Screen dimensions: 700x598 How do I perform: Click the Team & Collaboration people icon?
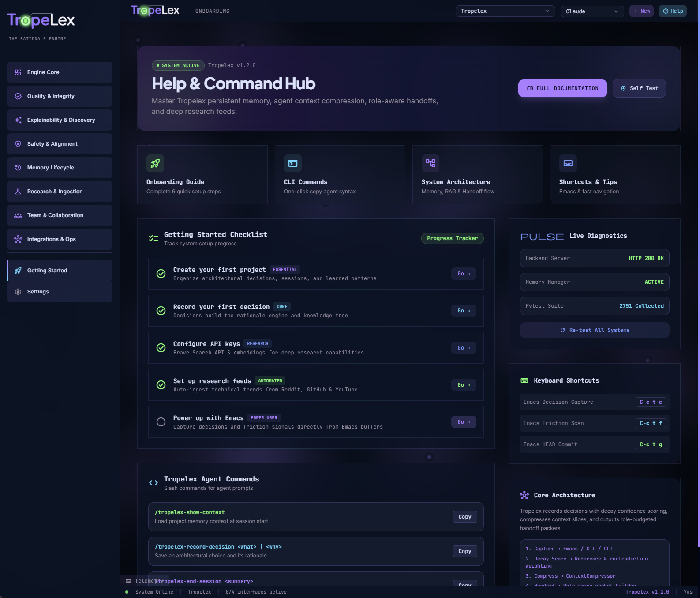click(x=18, y=215)
